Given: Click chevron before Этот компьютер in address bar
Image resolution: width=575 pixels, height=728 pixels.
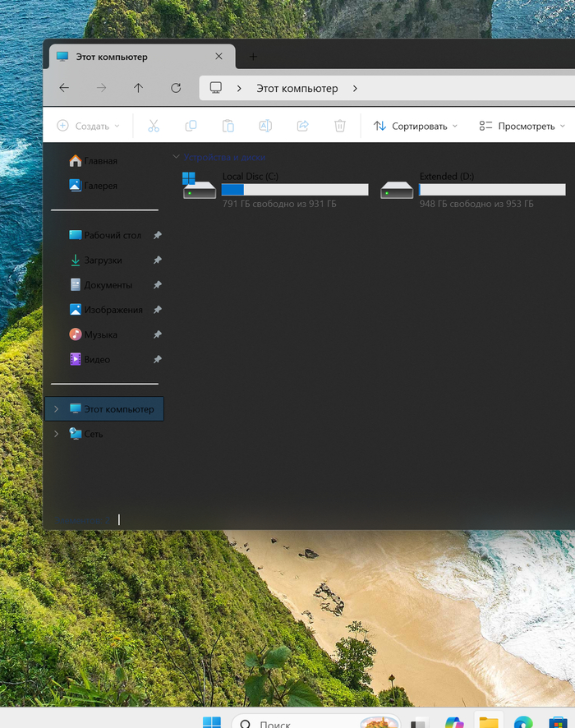Looking at the screenshot, I should [239, 88].
